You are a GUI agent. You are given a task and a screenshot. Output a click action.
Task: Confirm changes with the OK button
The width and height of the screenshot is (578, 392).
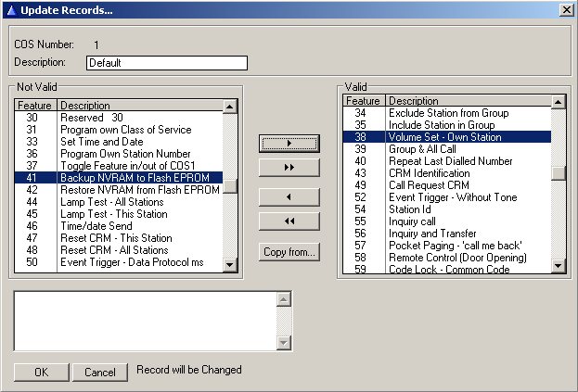click(41, 372)
